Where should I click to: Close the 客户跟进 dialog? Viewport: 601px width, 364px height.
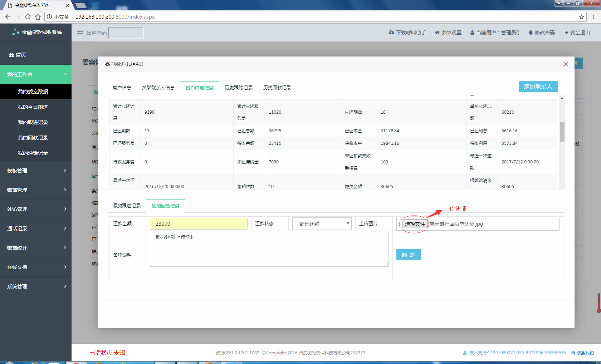click(x=566, y=64)
